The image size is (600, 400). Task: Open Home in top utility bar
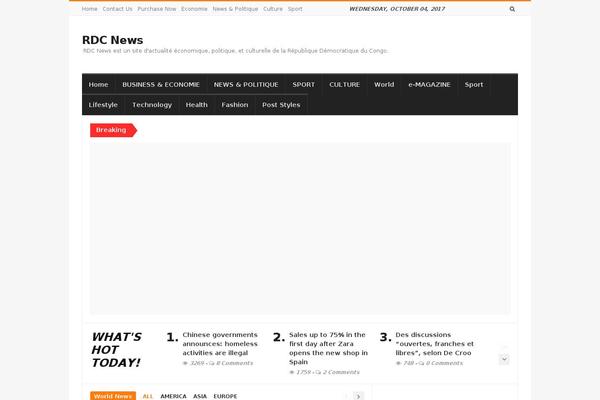[90, 9]
